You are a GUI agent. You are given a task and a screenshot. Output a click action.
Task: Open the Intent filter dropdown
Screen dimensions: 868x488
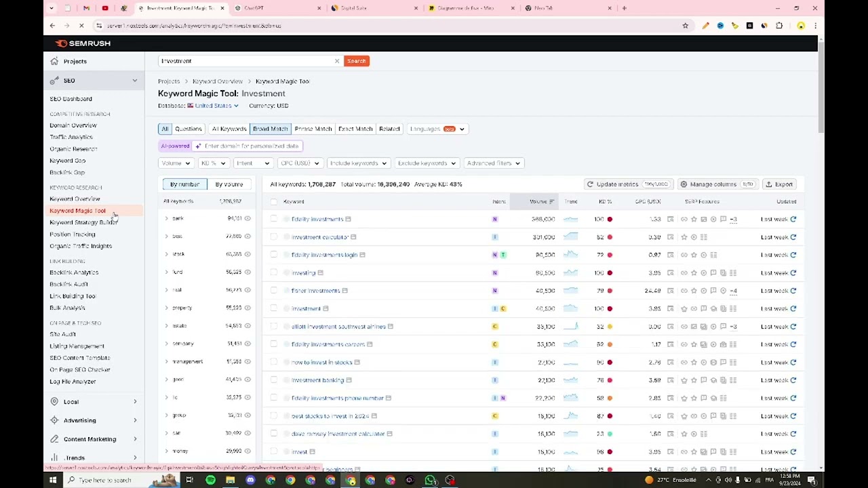point(252,163)
